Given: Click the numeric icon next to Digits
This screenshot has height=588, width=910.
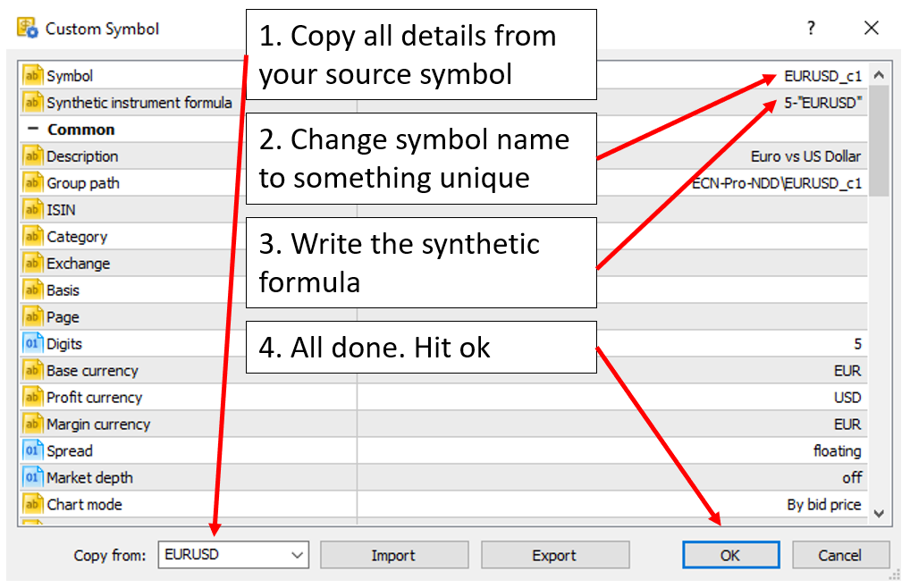Looking at the screenshot, I should point(32,343).
